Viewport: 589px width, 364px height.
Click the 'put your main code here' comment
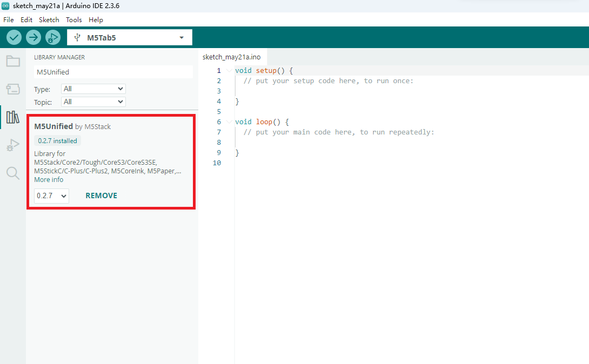pos(339,132)
